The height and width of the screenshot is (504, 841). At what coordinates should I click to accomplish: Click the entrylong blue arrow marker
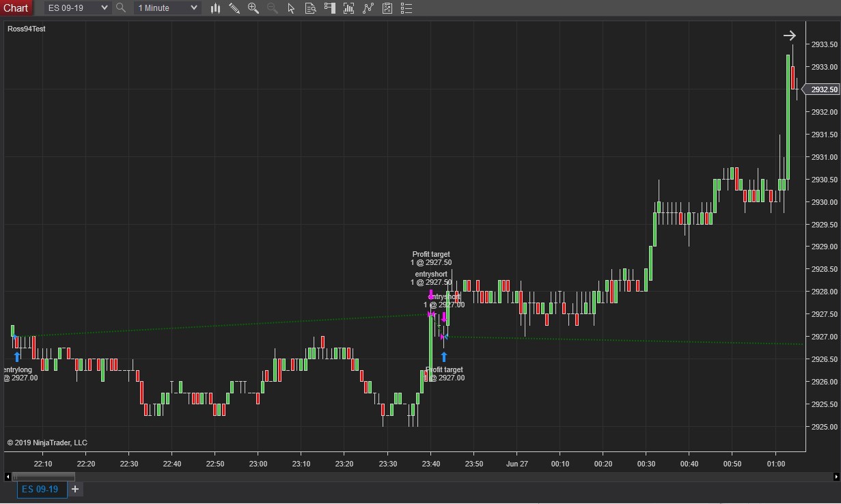tap(17, 356)
